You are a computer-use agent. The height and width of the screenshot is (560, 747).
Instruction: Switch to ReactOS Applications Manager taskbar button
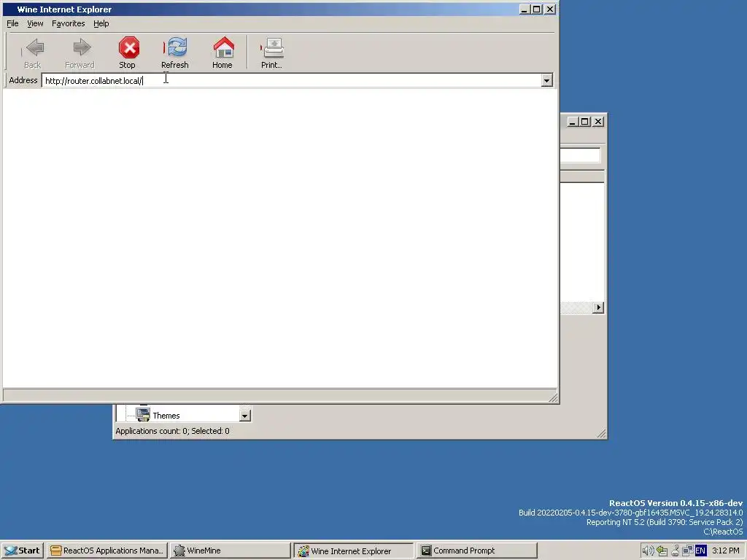coord(107,551)
